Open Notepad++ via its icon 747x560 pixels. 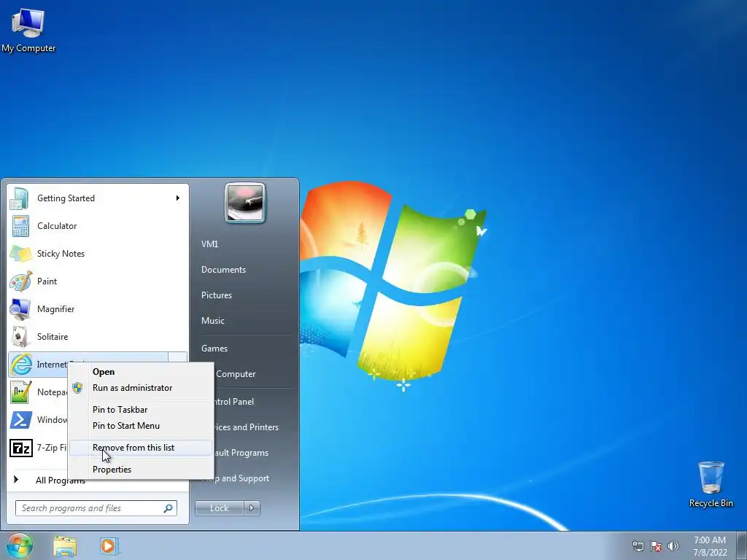tap(20, 392)
